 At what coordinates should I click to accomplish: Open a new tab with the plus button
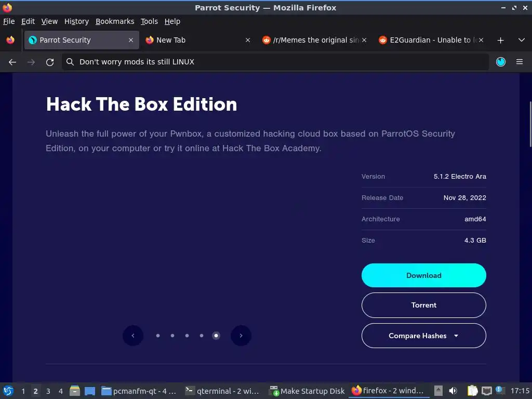coord(500,41)
